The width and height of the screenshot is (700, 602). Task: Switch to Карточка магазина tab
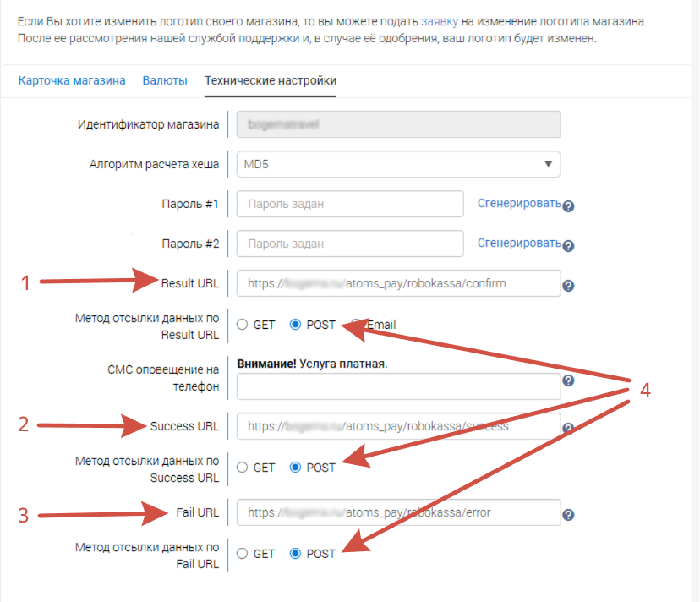tap(72, 81)
